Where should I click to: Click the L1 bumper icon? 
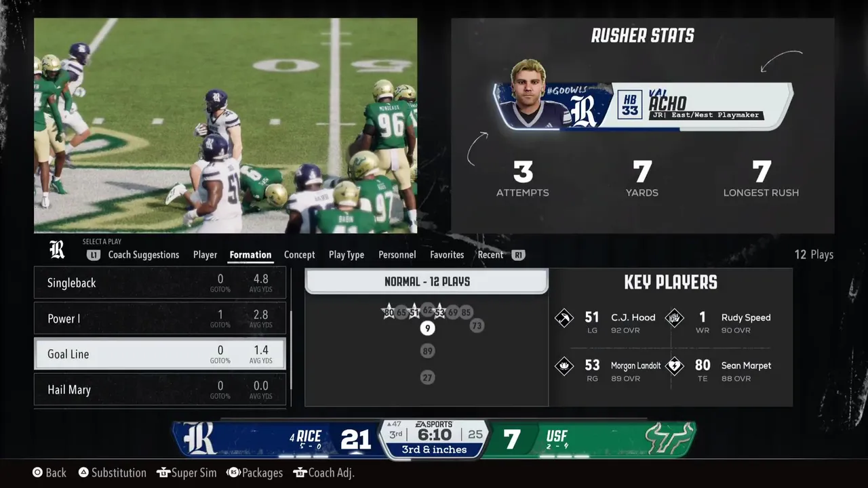click(93, 255)
